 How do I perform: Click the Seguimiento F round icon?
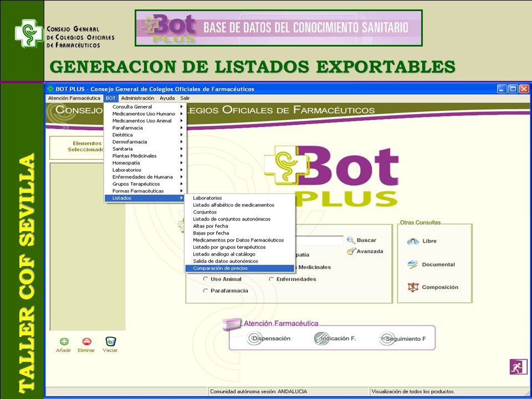(x=386, y=339)
